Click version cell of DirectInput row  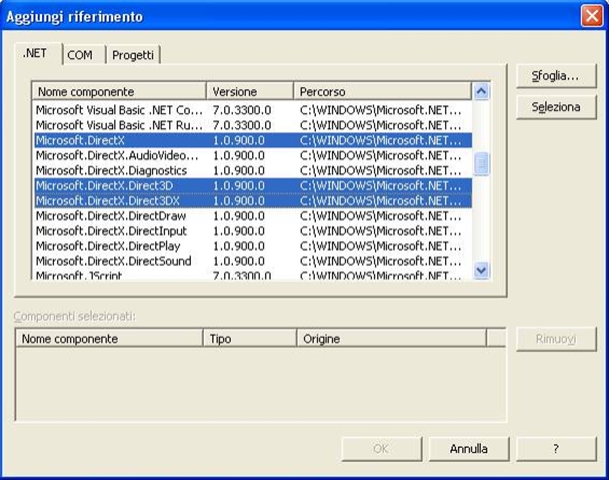click(x=239, y=231)
